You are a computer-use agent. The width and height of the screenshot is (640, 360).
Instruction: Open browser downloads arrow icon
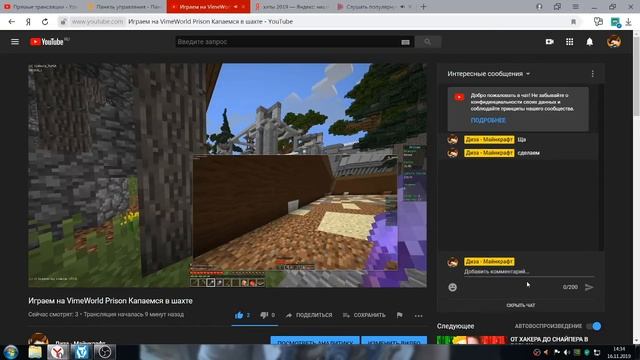click(x=628, y=22)
